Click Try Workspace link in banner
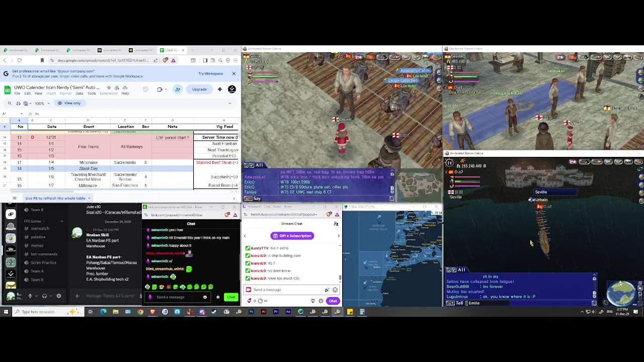 click(210, 73)
